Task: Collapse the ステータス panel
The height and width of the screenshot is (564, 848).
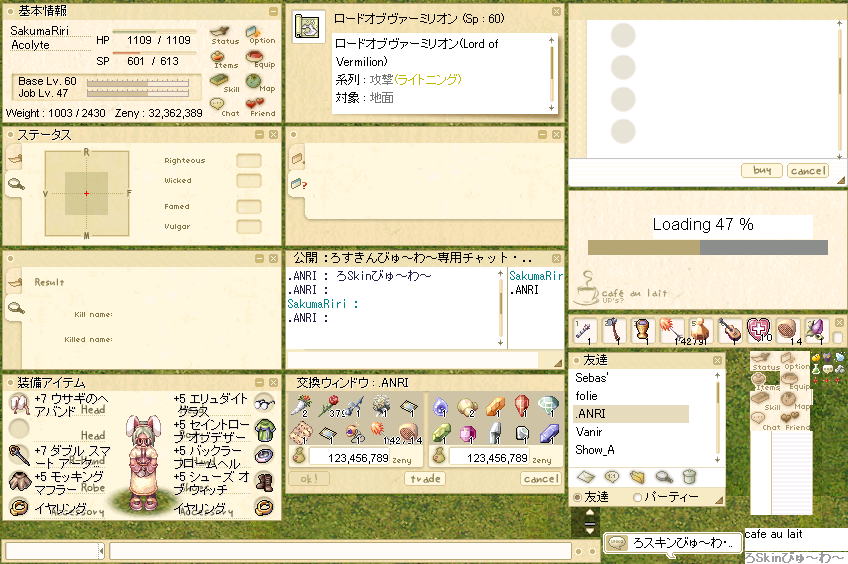Action: pos(260,134)
